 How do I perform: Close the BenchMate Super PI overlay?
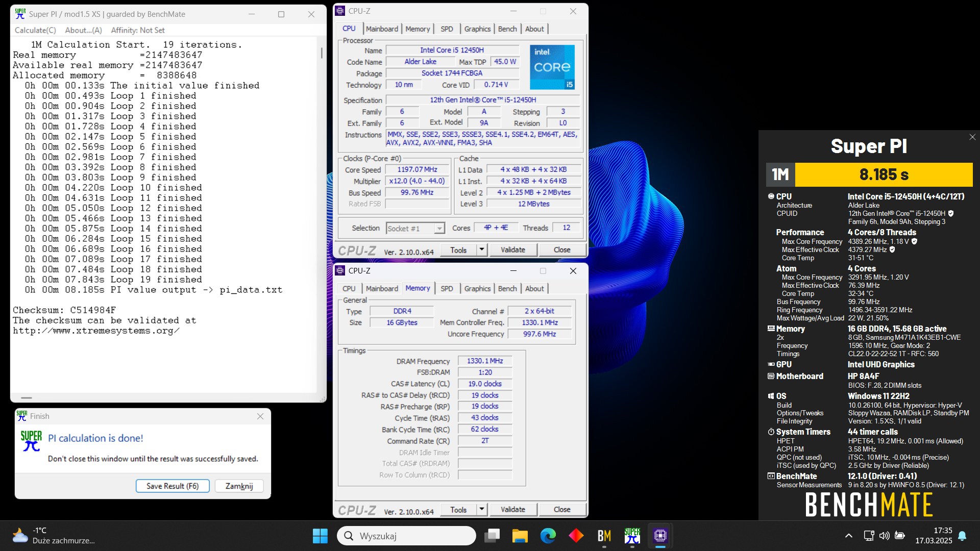(x=972, y=137)
